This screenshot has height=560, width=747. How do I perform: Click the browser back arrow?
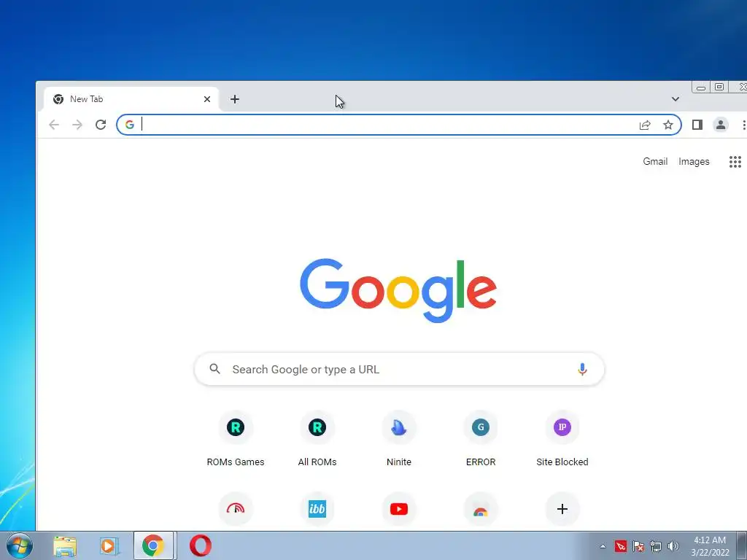(54, 125)
